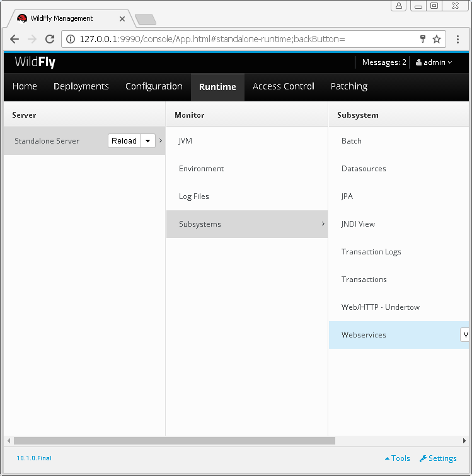472x476 pixels.
Task: Click the site info icon in address bar
Action: click(x=71, y=39)
